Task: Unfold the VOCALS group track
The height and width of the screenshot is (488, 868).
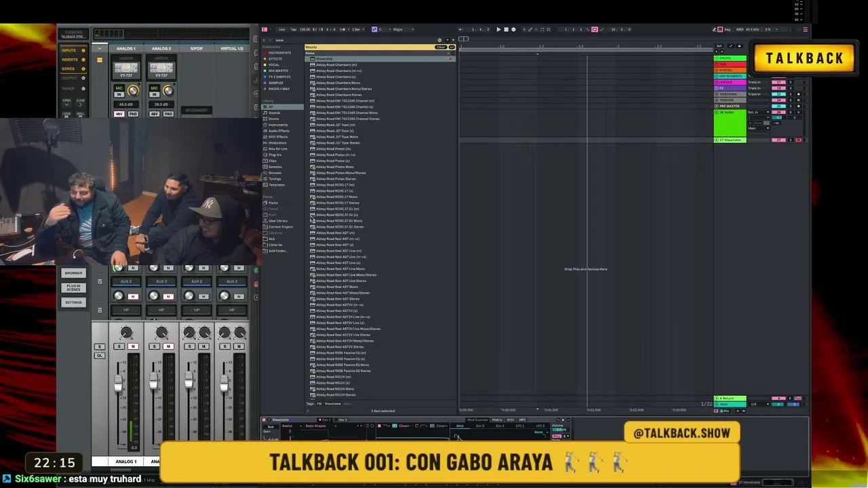Action: (716, 82)
